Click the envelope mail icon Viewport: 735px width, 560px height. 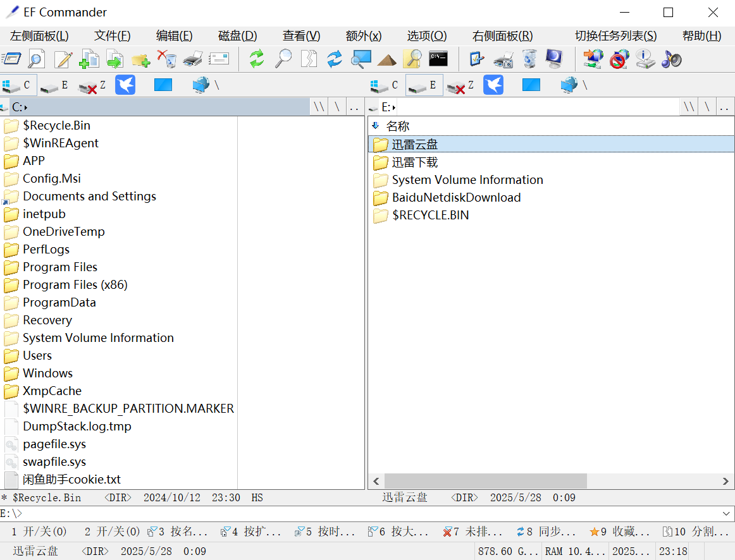click(x=219, y=59)
